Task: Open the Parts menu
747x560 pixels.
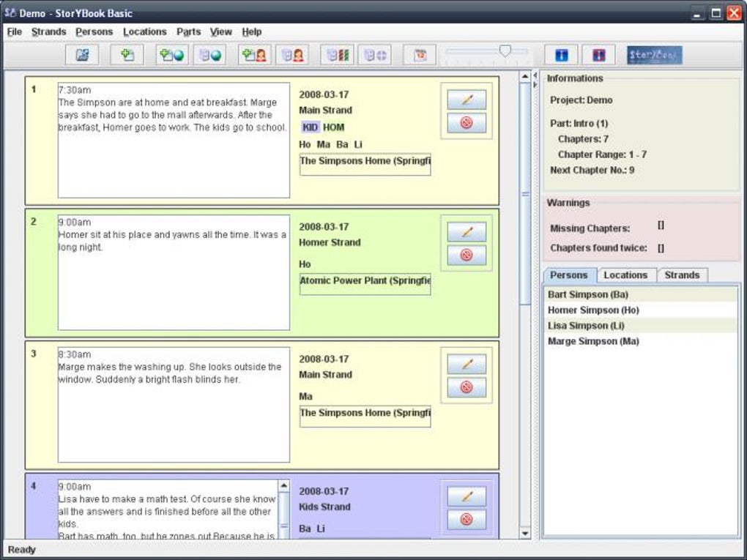Action: point(189,32)
